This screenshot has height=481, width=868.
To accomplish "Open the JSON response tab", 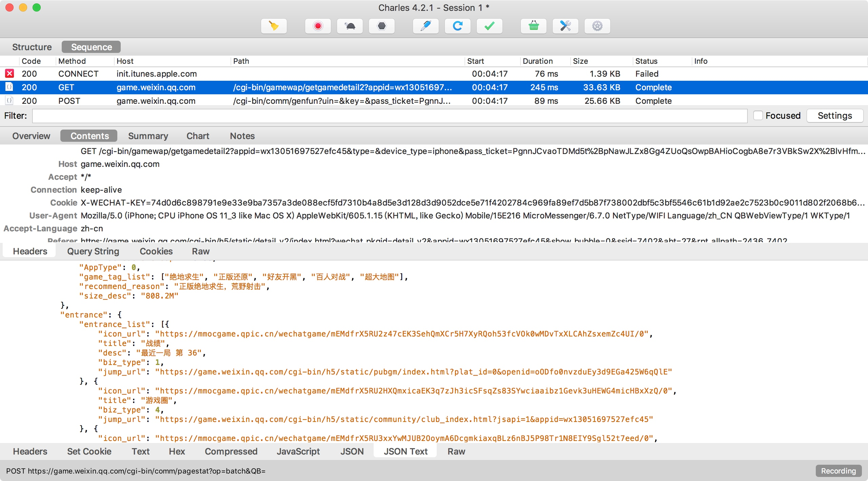I will pyautogui.click(x=352, y=451).
